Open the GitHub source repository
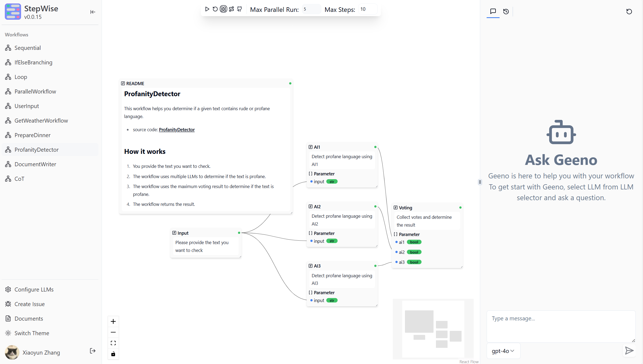This screenshot has height=364, width=643. (239, 9)
